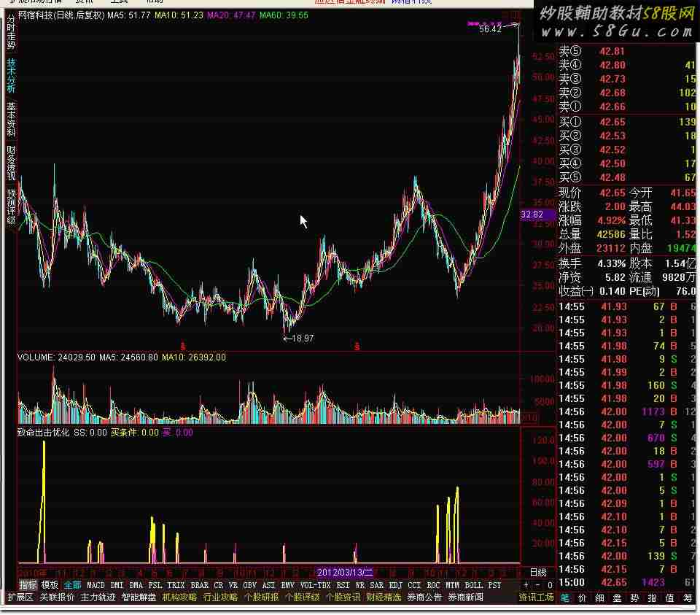This screenshot has height=615, width=700.
Task: Select the 技术分析 side tab
Action: pyautogui.click(x=11, y=75)
